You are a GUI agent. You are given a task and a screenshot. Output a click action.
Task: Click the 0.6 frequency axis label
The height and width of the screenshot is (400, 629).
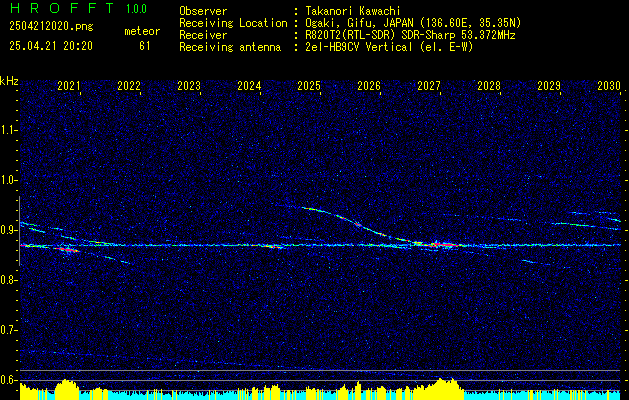pos(9,380)
